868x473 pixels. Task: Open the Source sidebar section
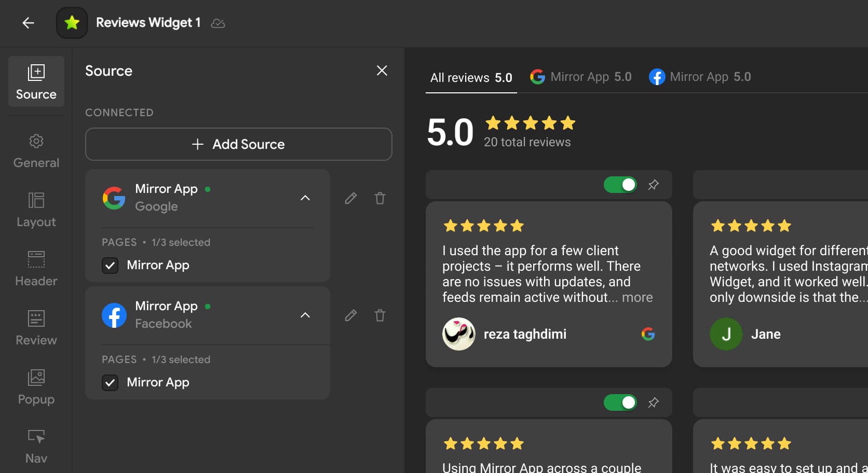36,81
